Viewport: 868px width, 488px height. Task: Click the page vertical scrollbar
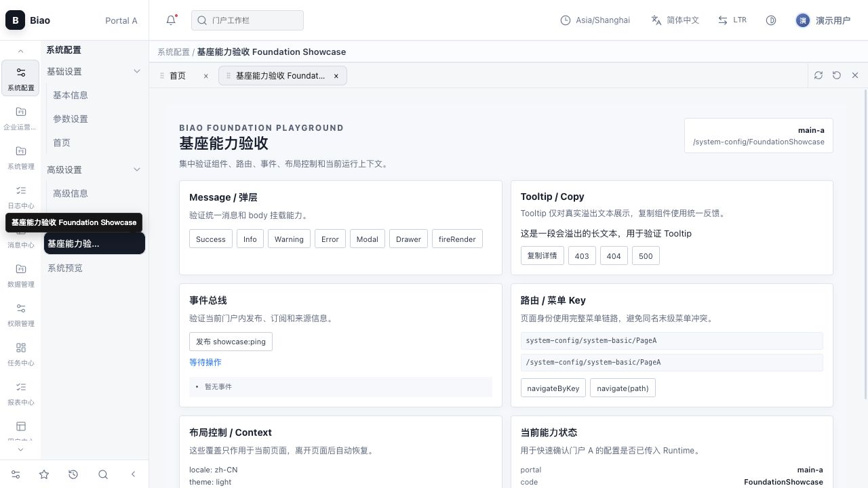tap(865, 244)
